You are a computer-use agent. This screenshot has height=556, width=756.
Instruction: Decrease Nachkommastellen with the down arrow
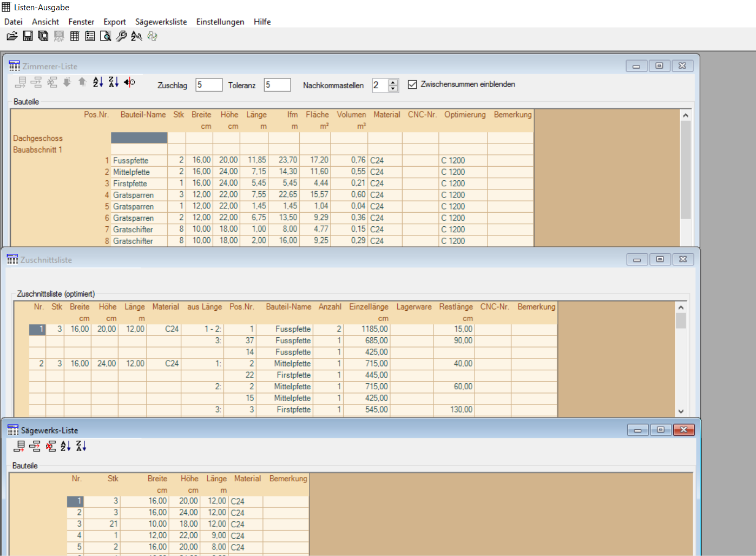tap(393, 88)
